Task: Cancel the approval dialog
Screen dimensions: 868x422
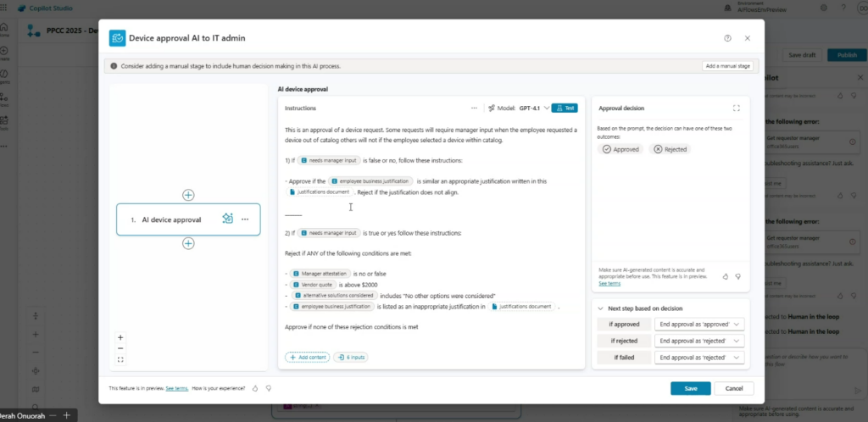Action: (x=733, y=388)
